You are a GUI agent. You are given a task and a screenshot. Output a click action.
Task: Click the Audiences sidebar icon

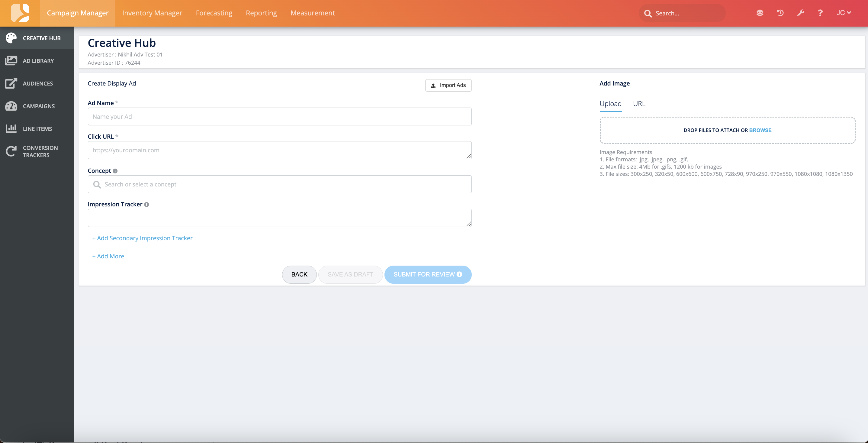pyautogui.click(x=11, y=83)
